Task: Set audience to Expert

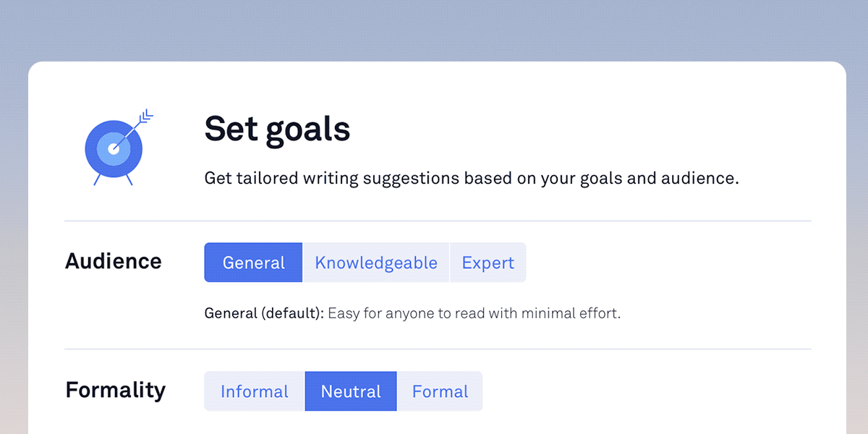Action: (x=488, y=263)
